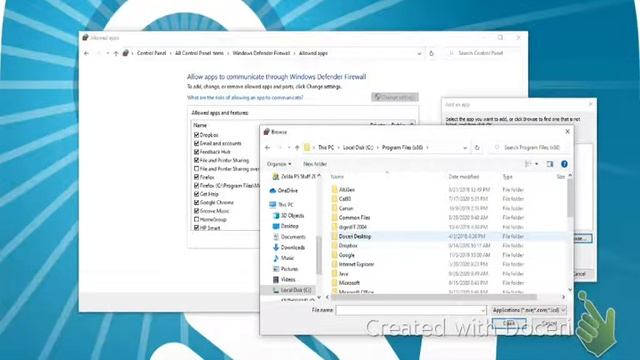The width and height of the screenshot is (640, 360).
Task: Open the Common Files folder
Action: coord(354,218)
